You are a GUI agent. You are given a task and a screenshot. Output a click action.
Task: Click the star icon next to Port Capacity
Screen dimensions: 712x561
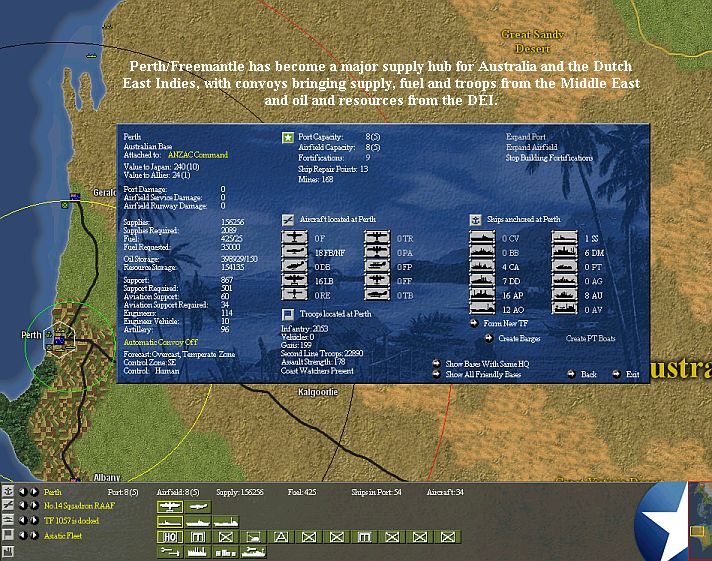(288, 137)
